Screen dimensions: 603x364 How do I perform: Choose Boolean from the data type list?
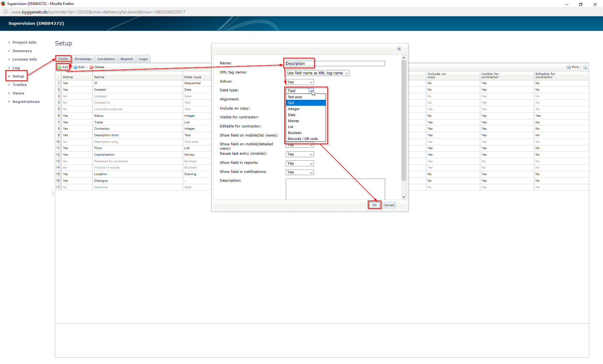[306, 133]
